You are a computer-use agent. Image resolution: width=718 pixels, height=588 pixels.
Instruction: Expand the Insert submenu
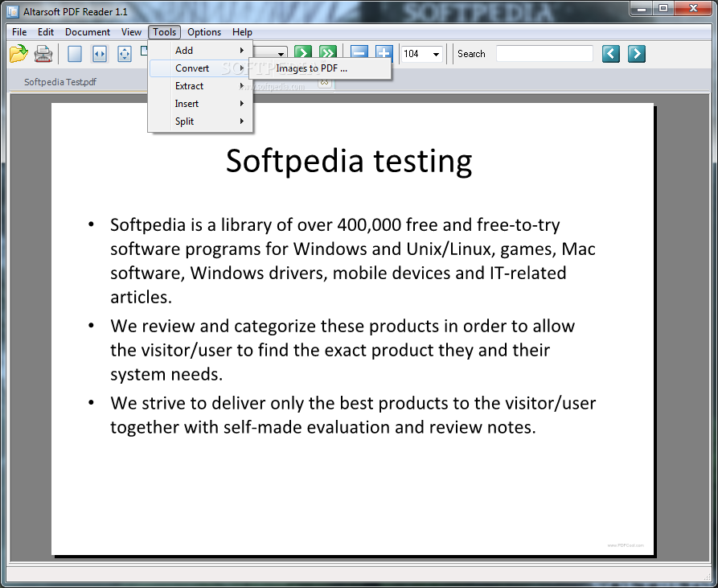[x=201, y=104]
